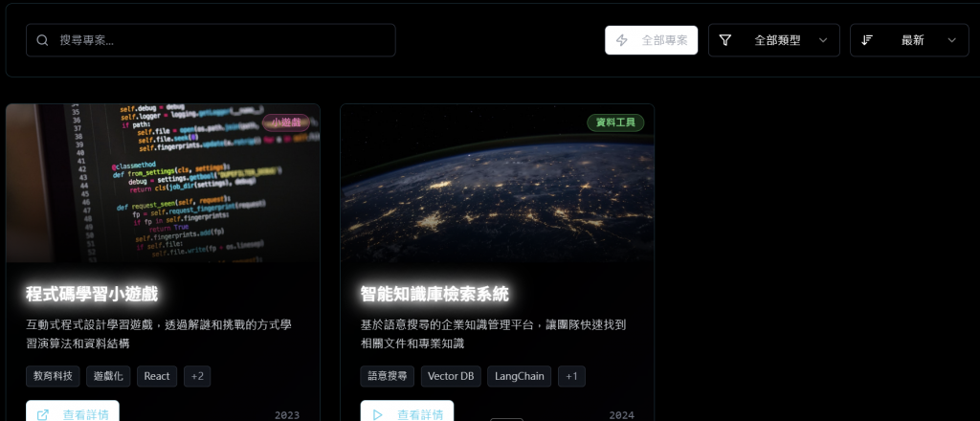Viewport: 980px width, 421px height.
Task: Click the 智能知識庫檢索系統 title
Action: (435, 294)
